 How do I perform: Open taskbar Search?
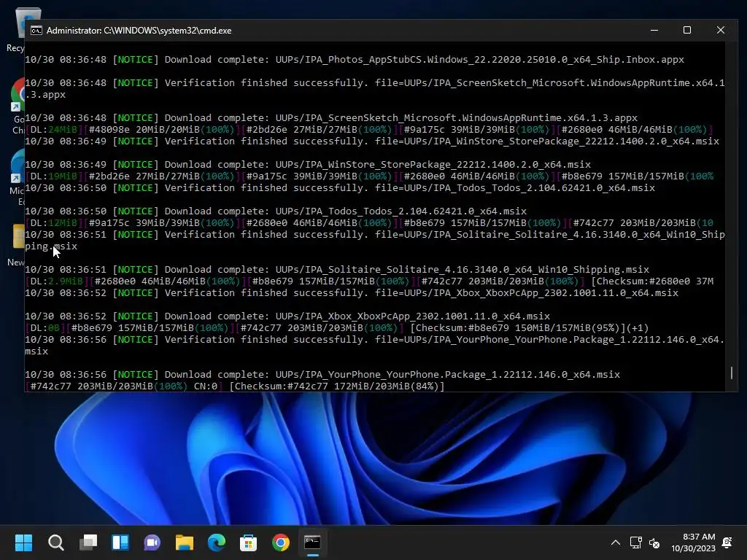(x=55, y=542)
